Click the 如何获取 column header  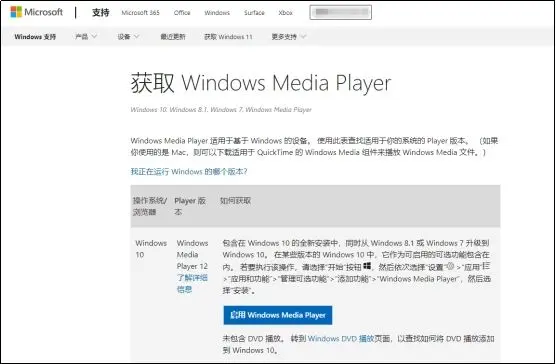(235, 201)
